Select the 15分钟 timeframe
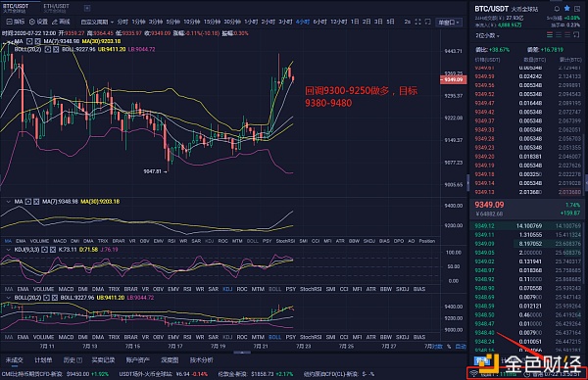 (212, 23)
